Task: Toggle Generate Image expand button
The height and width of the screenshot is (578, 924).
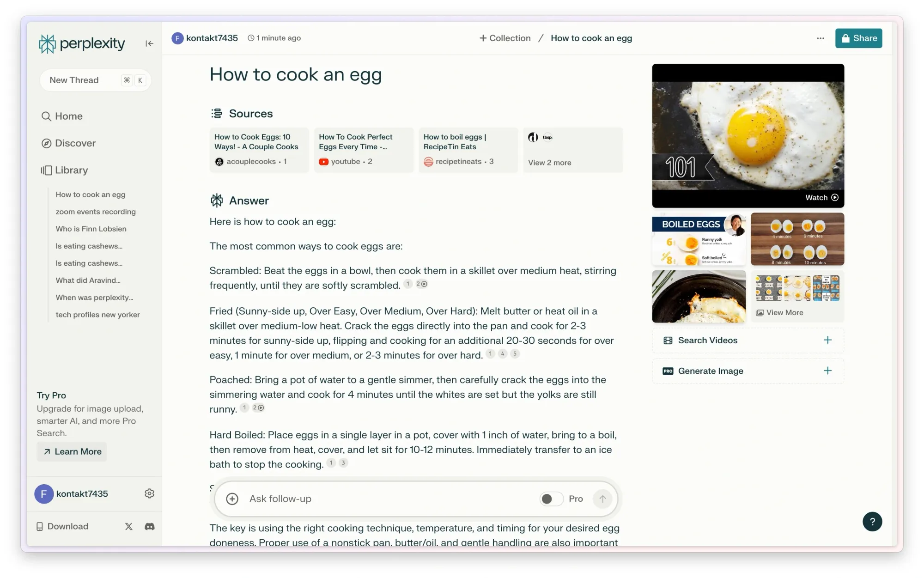Action: 827,371
